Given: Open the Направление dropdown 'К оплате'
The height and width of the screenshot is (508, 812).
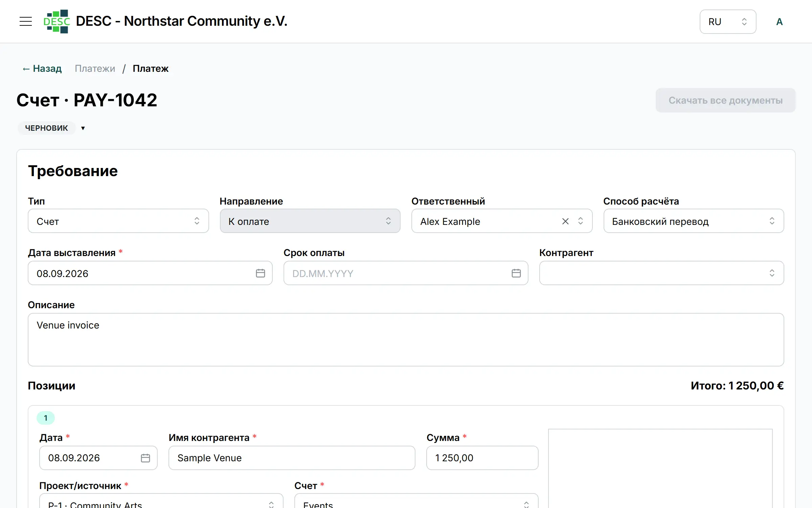Looking at the screenshot, I should [310, 221].
